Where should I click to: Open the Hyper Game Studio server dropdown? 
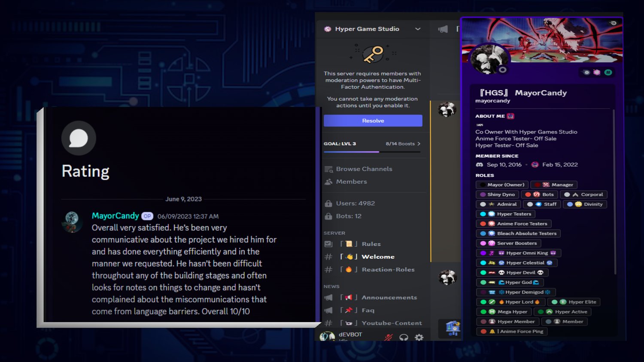pos(417,29)
